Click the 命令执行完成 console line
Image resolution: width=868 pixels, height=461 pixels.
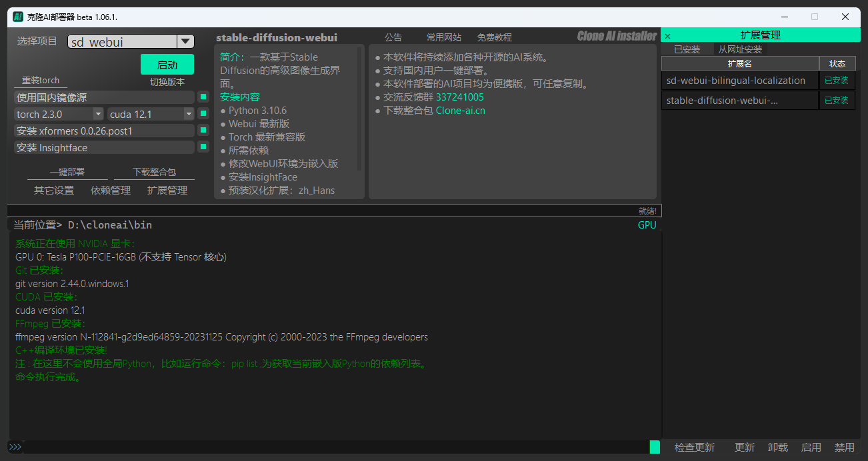pyautogui.click(x=48, y=377)
